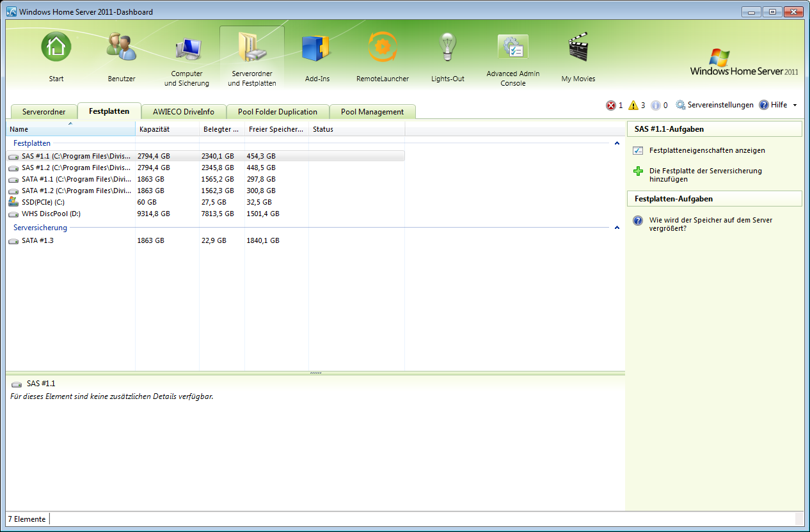Image resolution: width=810 pixels, height=532 pixels.
Task: Open the Hilfe menu
Action: point(779,105)
